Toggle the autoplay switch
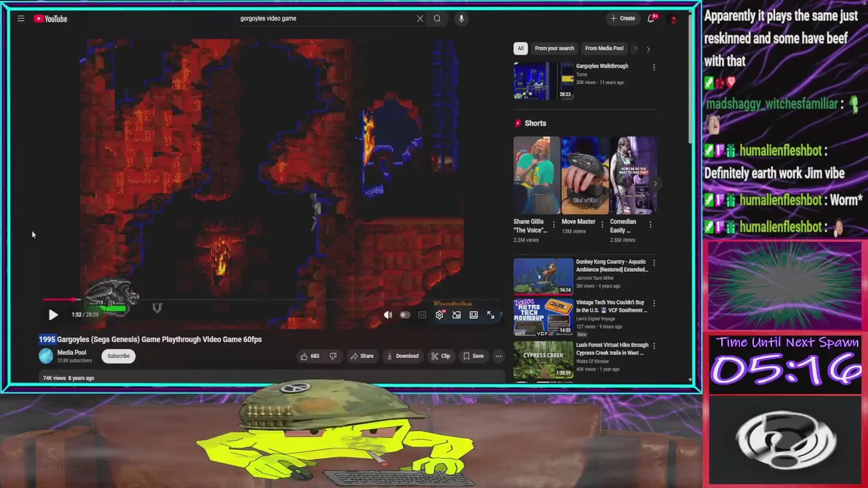 [x=405, y=314]
